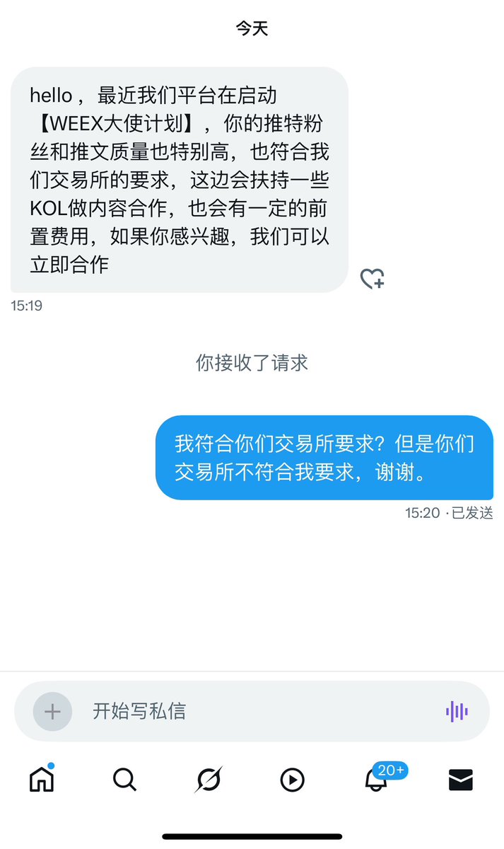The image size is (504, 849).
Task: Open the Messages envelope tab
Action: click(x=461, y=780)
